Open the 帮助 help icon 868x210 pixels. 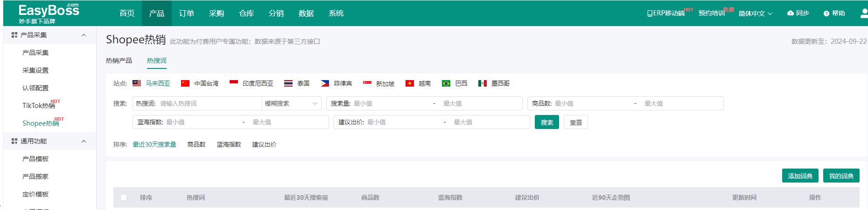click(x=826, y=14)
